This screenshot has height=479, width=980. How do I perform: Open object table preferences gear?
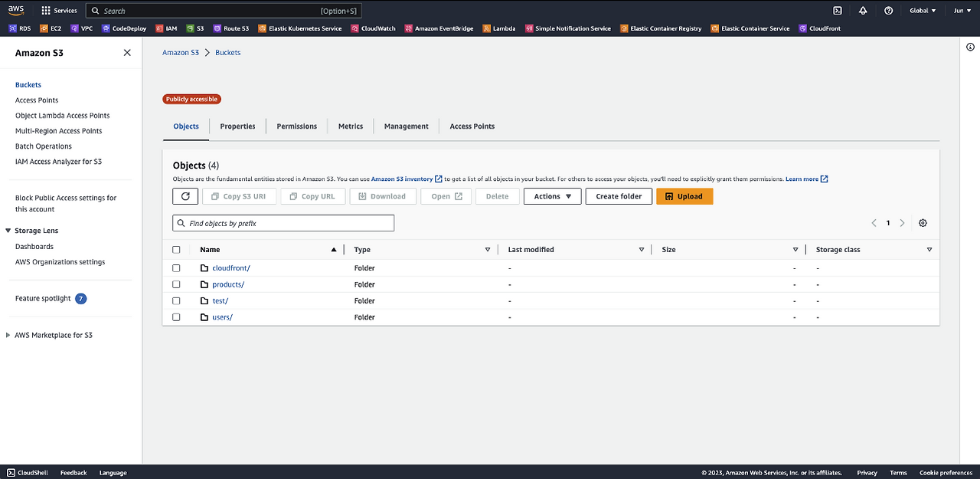click(923, 223)
